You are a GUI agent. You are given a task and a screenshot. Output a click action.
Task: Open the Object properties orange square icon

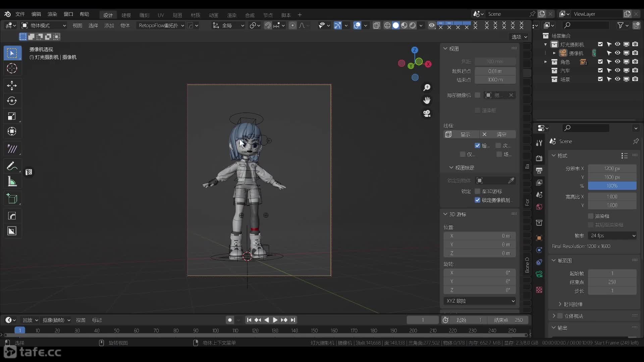[x=539, y=238]
